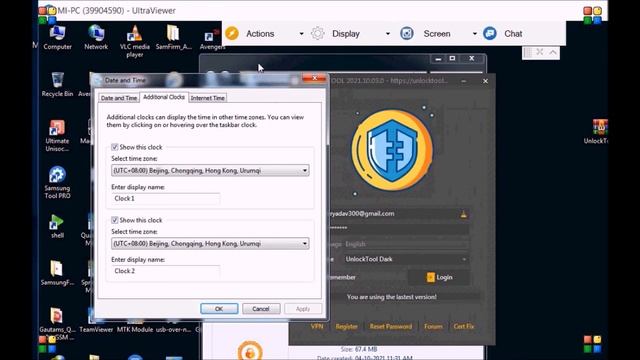This screenshot has height=360, width=640.
Task: Click the Login button in UnlockTool
Action: coord(439,277)
